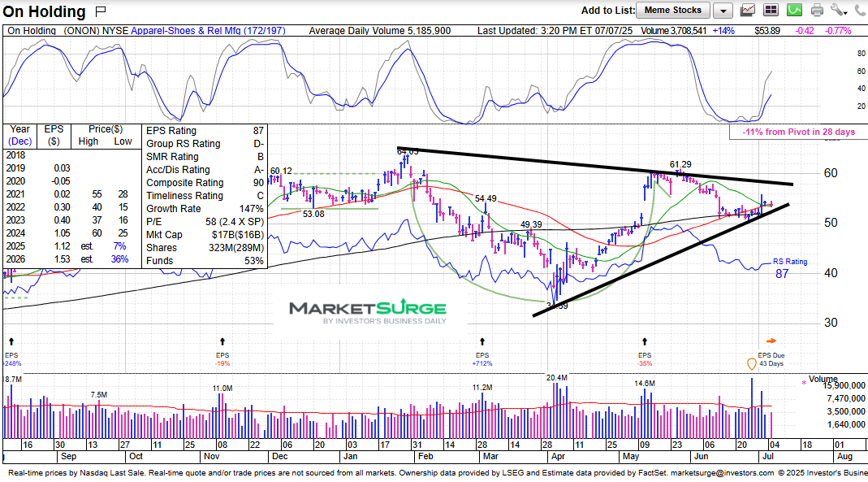This screenshot has width=868, height=482.
Task: Open the Add to List dropdown arrow
Action: 723,11
